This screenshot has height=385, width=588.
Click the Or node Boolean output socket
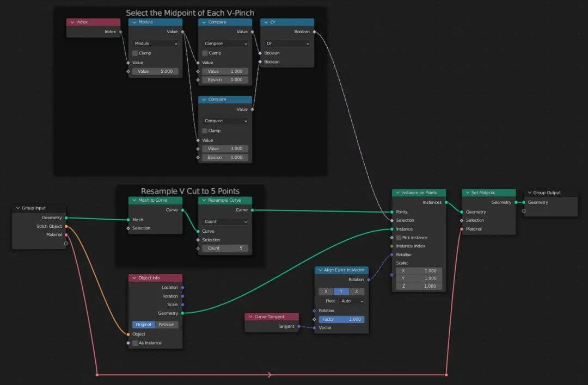(x=314, y=32)
